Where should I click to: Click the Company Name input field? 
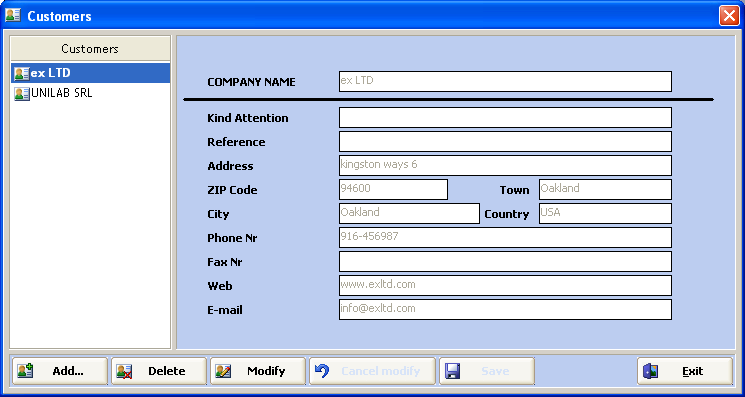505,81
